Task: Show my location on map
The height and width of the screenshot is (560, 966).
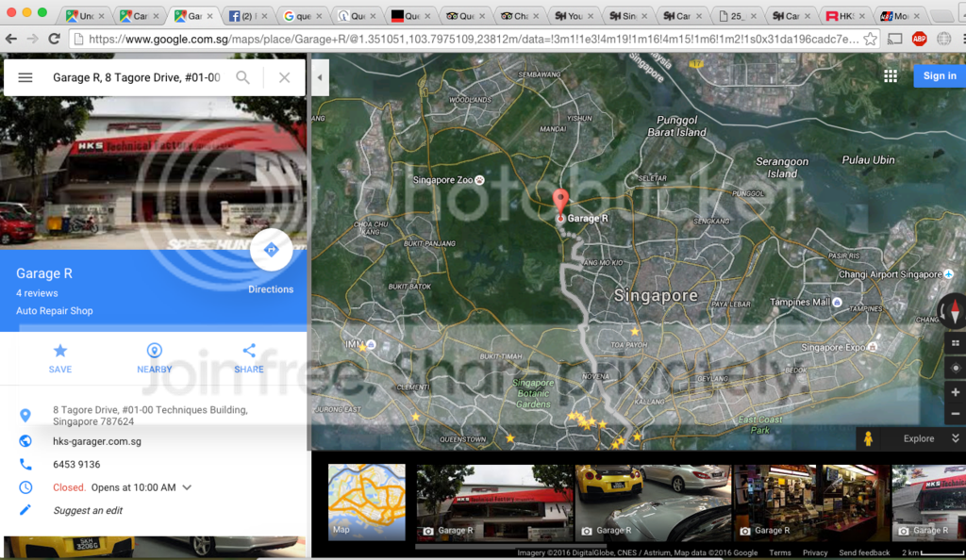Action: [x=956, y=368]
